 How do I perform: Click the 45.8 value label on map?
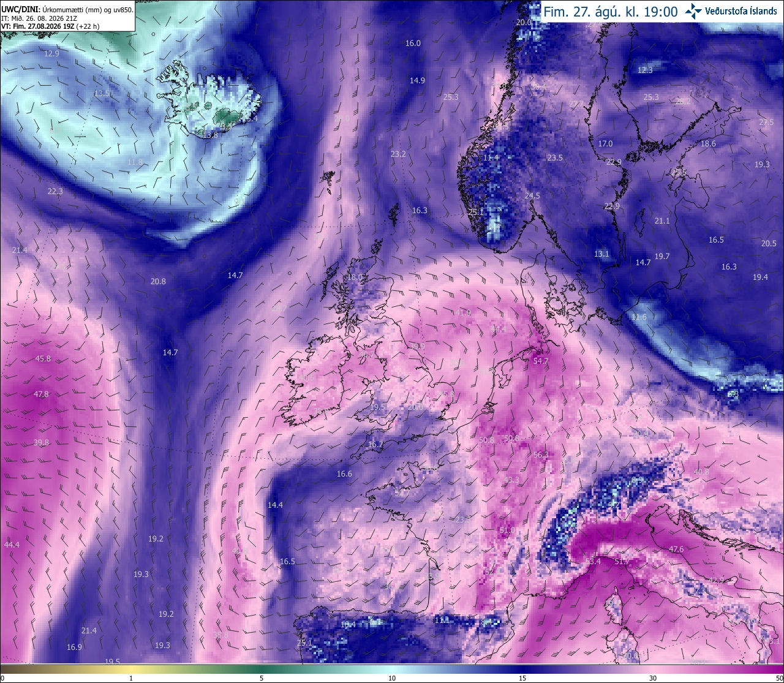click(x=43, y=359)
